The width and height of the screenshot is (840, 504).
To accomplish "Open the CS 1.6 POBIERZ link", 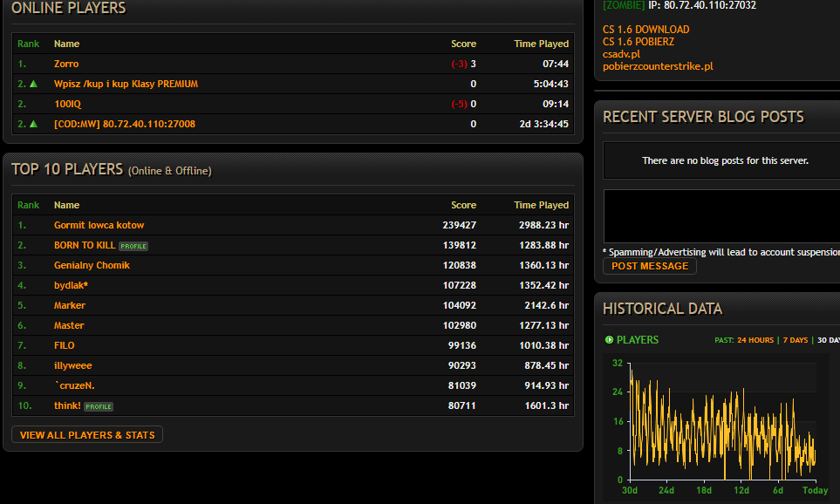I will pyautogui.click(x=638, y=42).
